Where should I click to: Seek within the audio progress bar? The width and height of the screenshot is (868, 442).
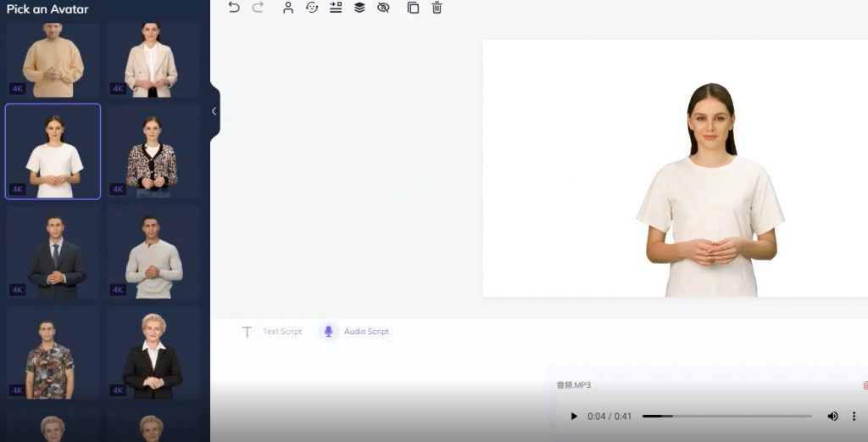[x=726, y=416]
